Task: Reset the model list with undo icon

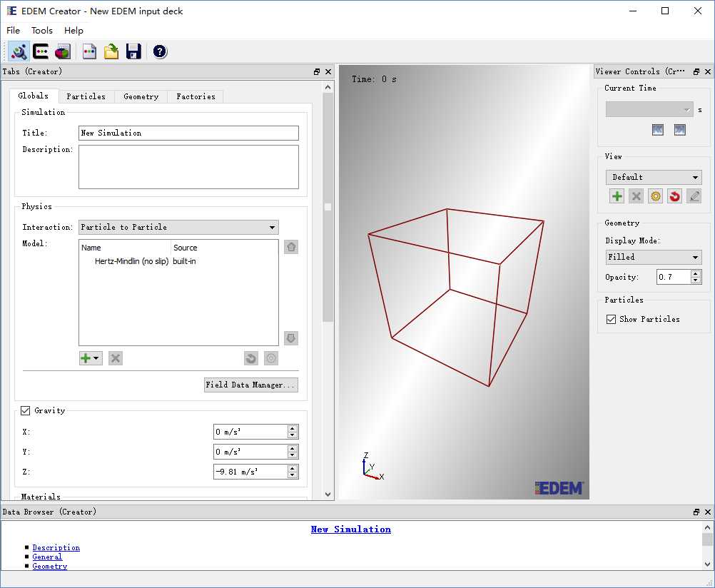Action: click(x=250, y=358)
